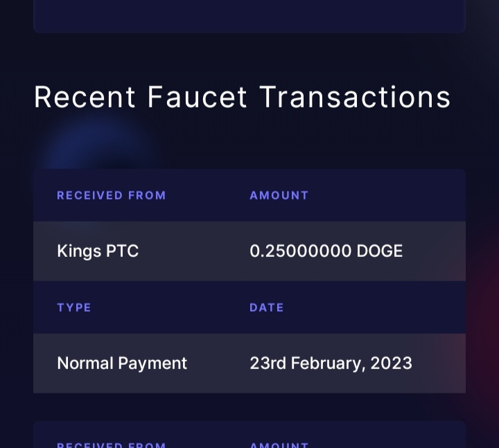Image resolution: width=499 pixels, height=448 pixels.
Task: Select the AMOUNT header in first card
Action: click(279, 195)
